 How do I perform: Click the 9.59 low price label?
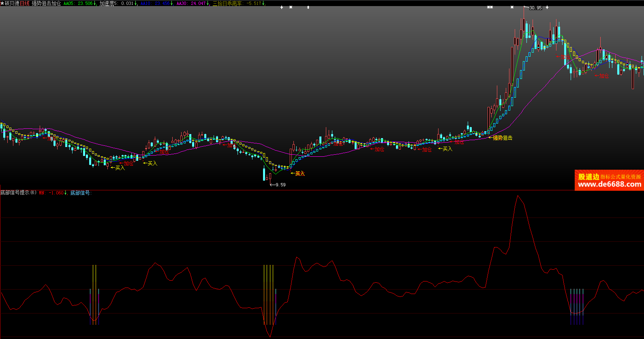(280, 185)
